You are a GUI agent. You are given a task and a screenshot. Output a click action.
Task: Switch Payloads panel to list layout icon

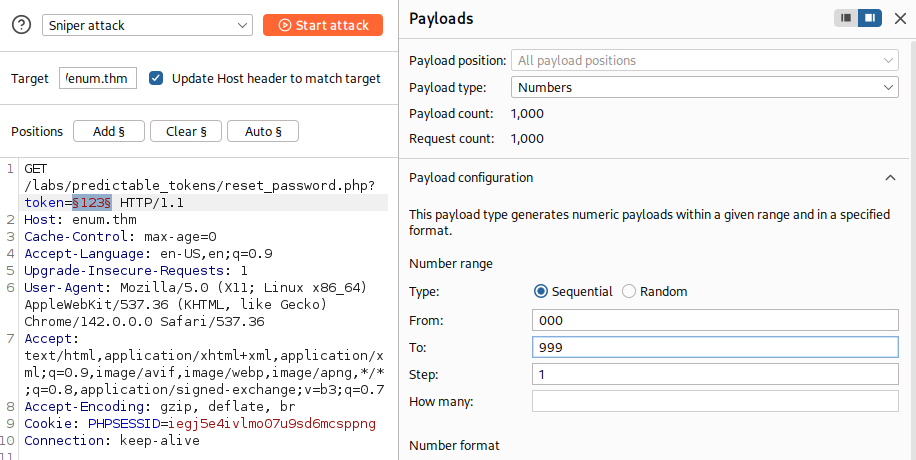pyautogui.click(x=846, y=18)
